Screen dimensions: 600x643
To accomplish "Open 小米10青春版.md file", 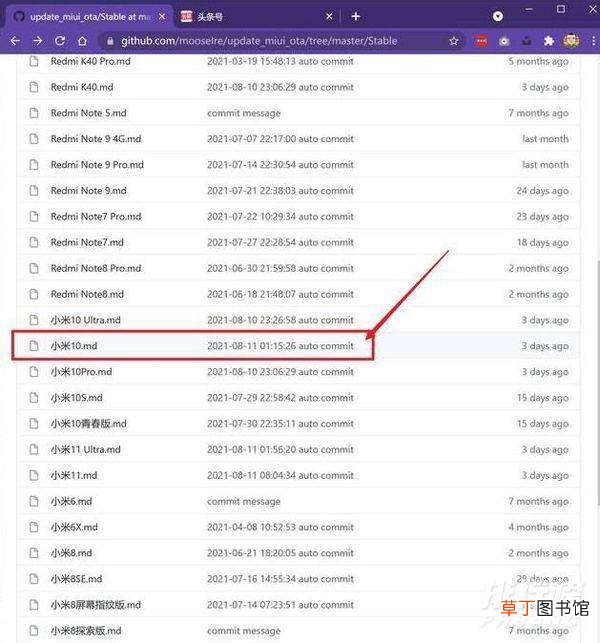I will [89, 424].
